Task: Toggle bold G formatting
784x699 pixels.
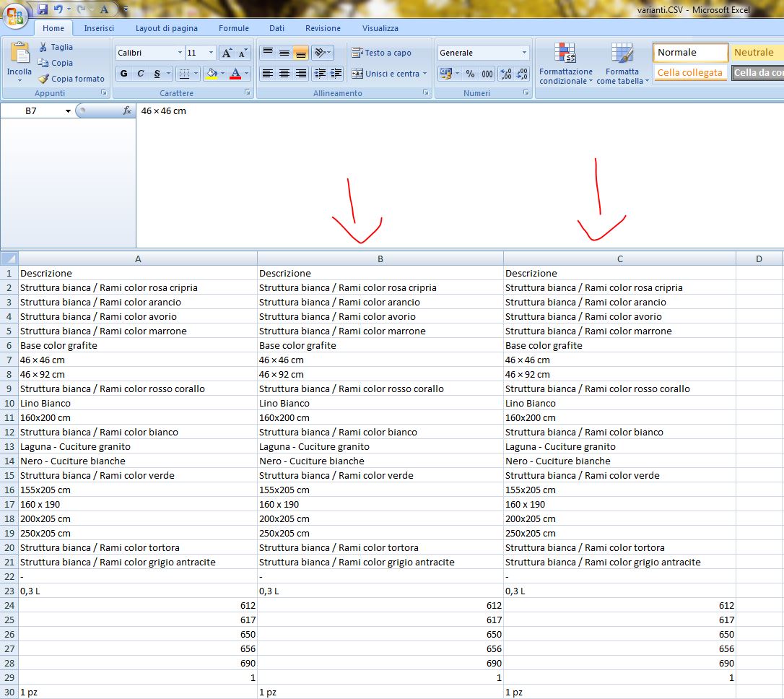Action: pyautogui.click(x=123, y=74)
